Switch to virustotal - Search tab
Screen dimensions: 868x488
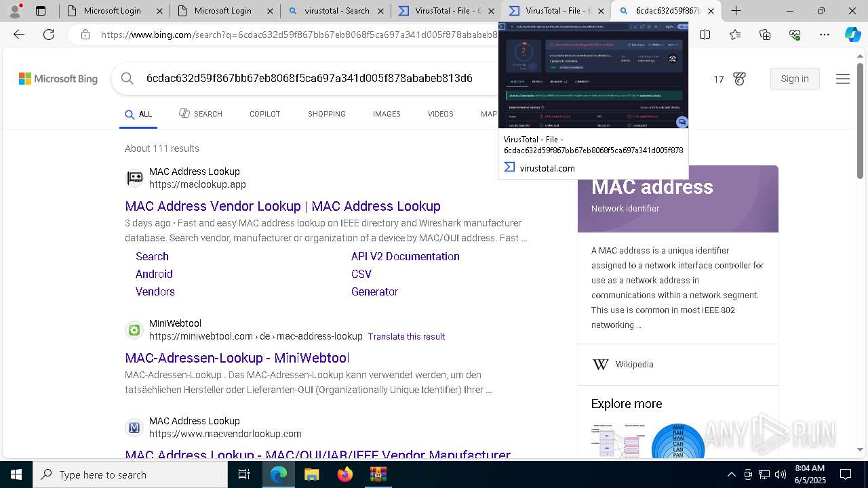(335, 11)
